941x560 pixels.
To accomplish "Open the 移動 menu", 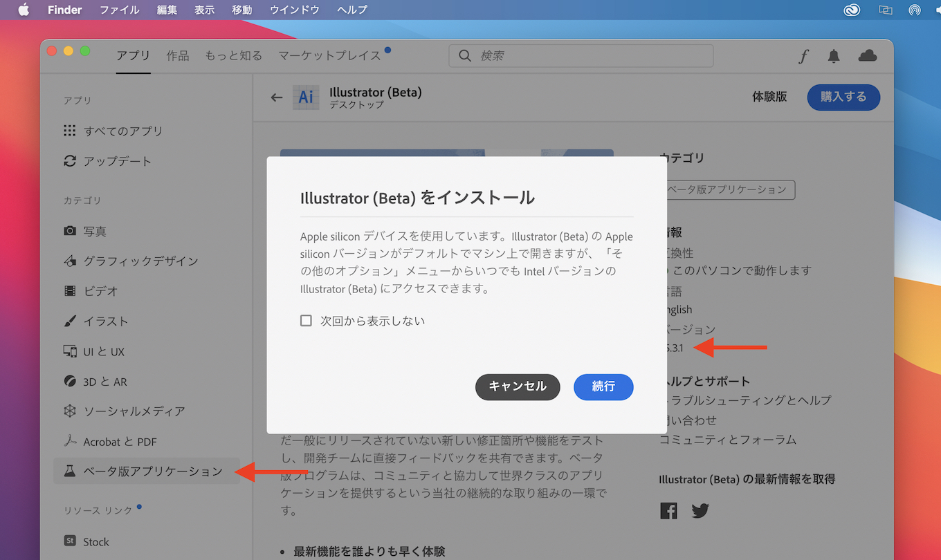I will pyautogui.click(x=241, y=10).
